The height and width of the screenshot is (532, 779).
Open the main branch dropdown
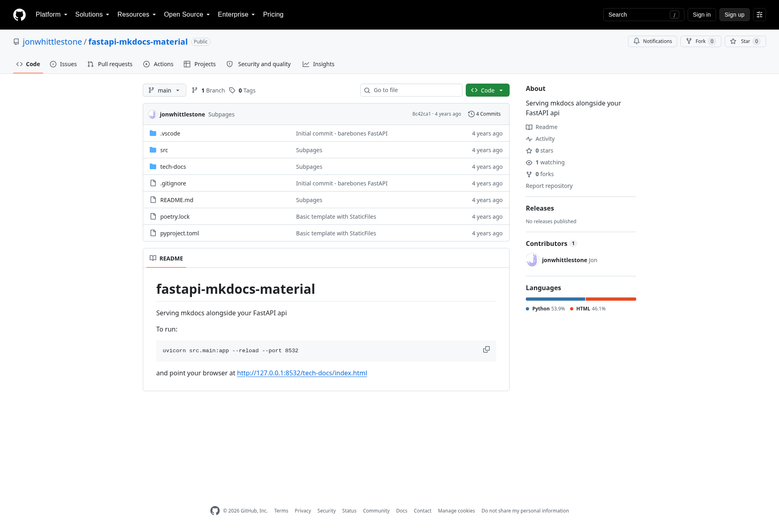164,90
